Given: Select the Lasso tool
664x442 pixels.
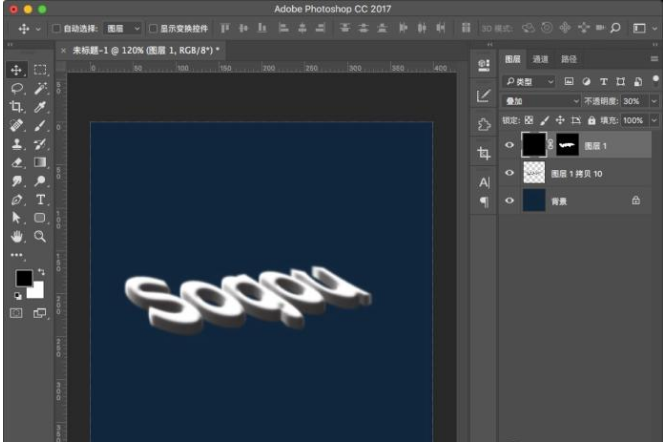Looking at the screenshot, I should (x=16, y=88).
